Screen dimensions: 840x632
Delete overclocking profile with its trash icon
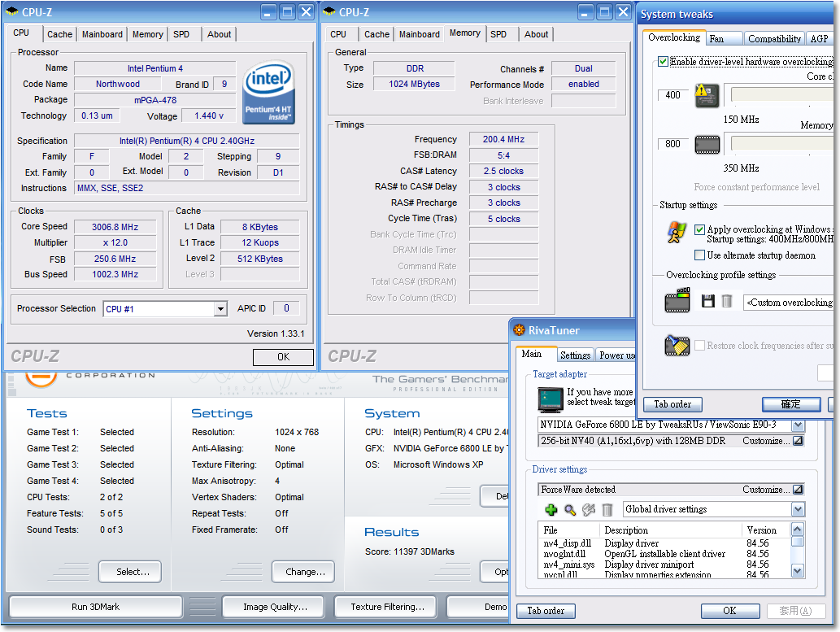726,301
